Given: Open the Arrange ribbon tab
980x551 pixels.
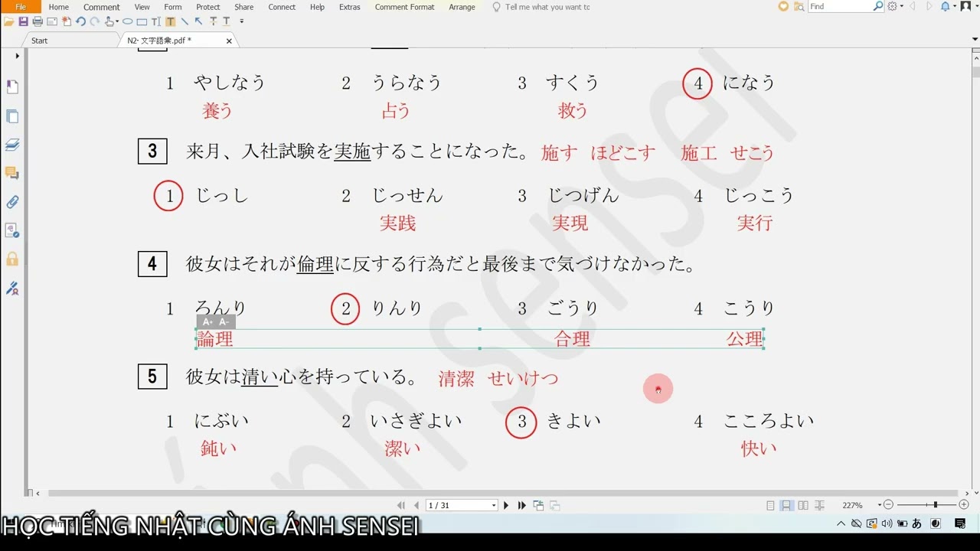Looking at the screenshot, I should coord(462,7).
